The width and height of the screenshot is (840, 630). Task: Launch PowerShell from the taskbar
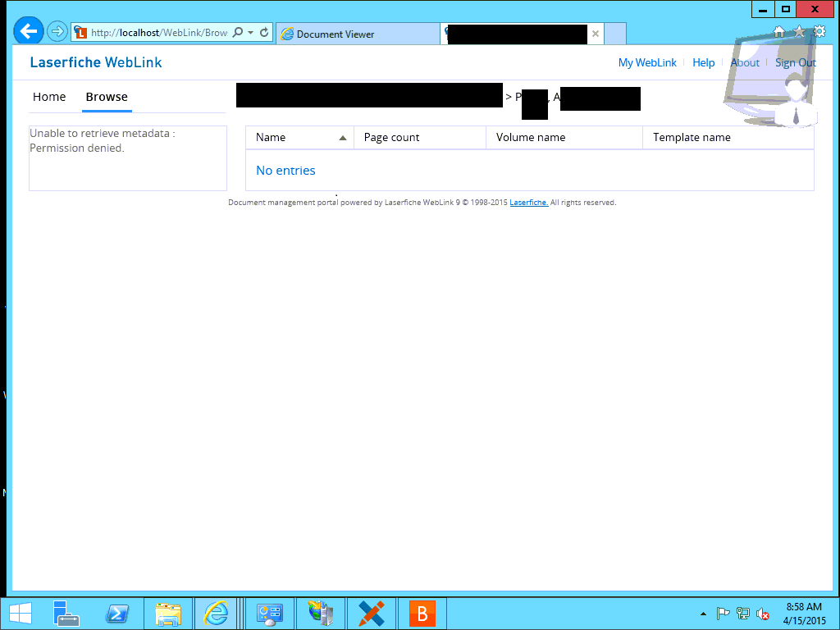click(x=117, y=614)
